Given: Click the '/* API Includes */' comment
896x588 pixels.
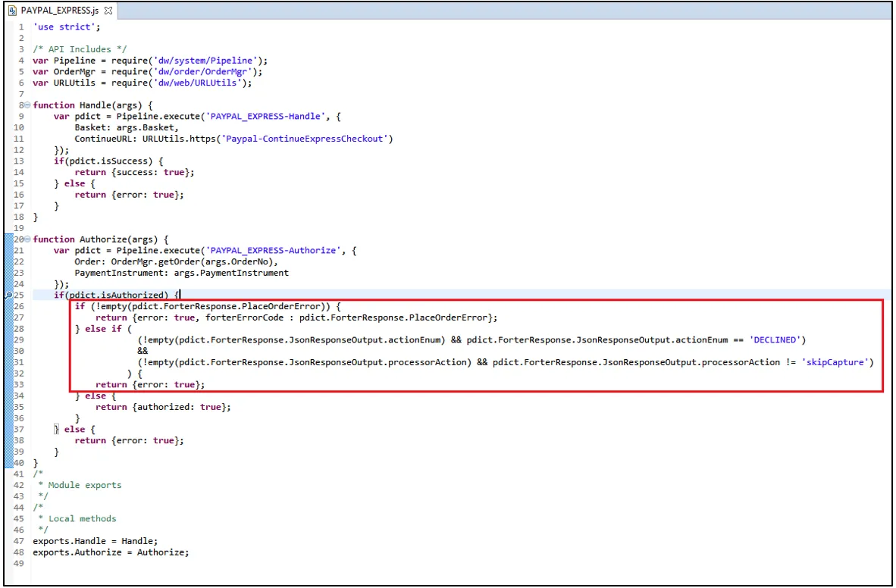Looking at the screenshot, I should pos(80,49).
